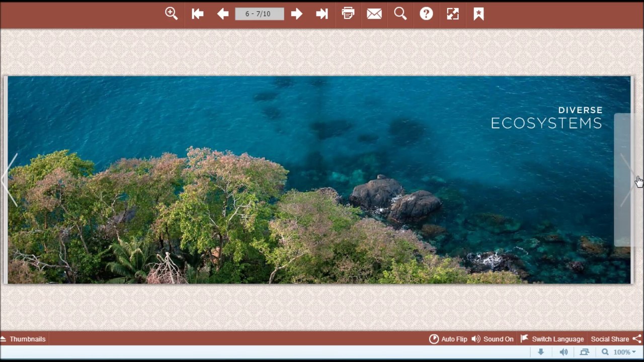Toggle Auto Flip
This screenshot has height=362, width=644.
(x=448, y=339)
